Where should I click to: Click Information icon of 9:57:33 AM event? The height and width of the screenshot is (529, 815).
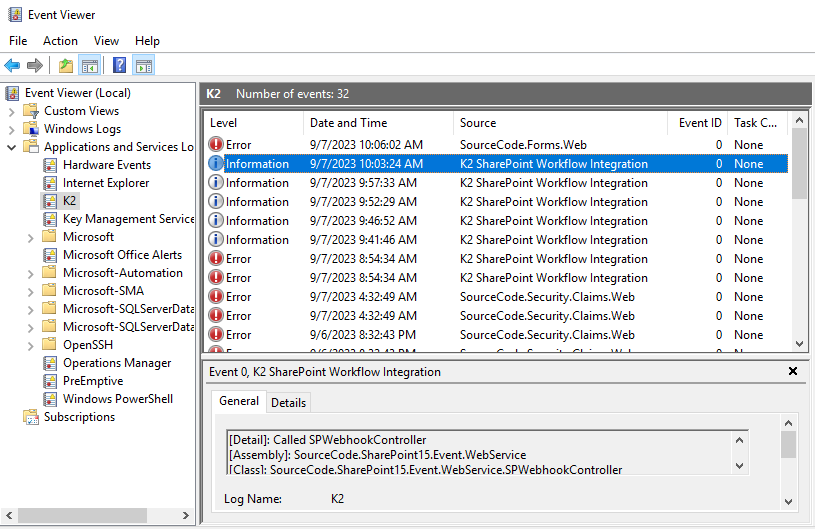(216, 182)
